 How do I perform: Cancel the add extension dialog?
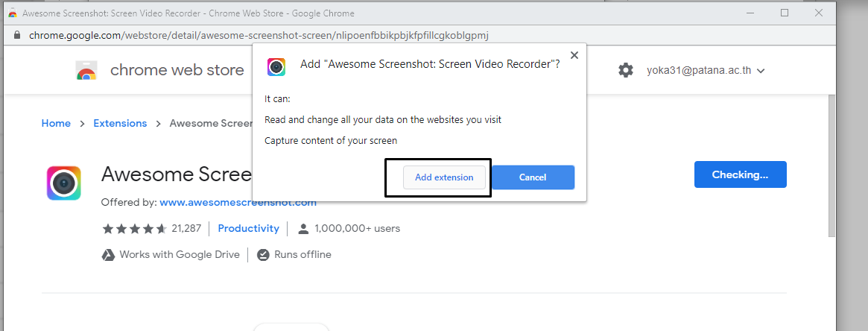pos(533,177)
